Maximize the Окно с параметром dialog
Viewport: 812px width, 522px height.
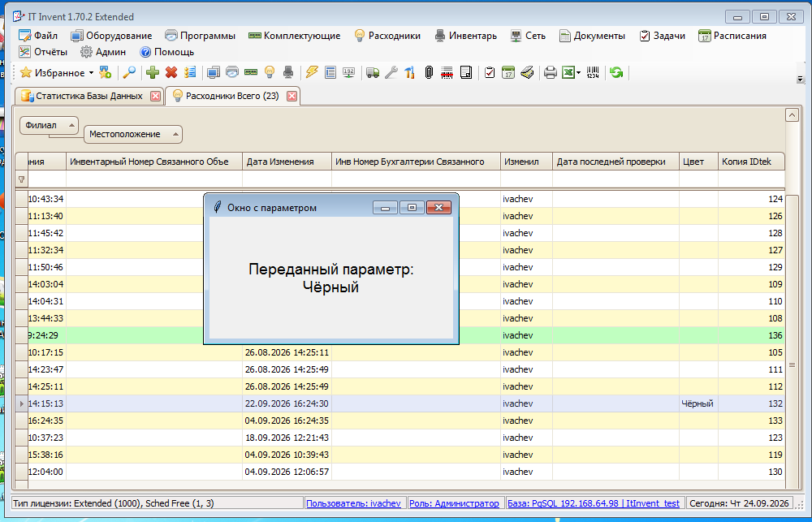[412, 208]
